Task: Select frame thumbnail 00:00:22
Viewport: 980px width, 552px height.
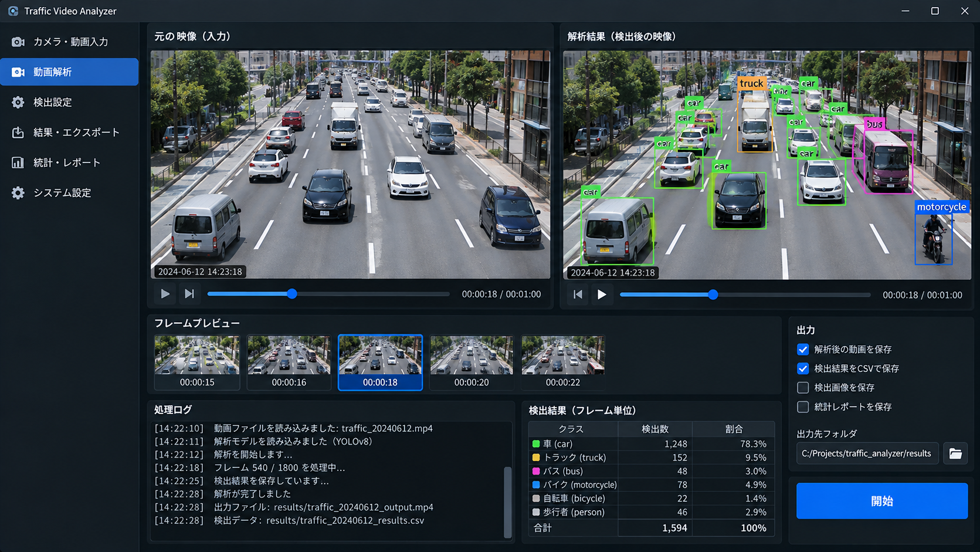Action: [x=563, y=363]
